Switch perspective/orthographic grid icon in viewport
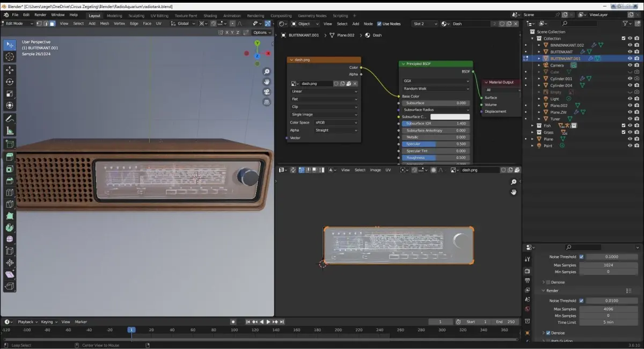 tap(267, 102)
